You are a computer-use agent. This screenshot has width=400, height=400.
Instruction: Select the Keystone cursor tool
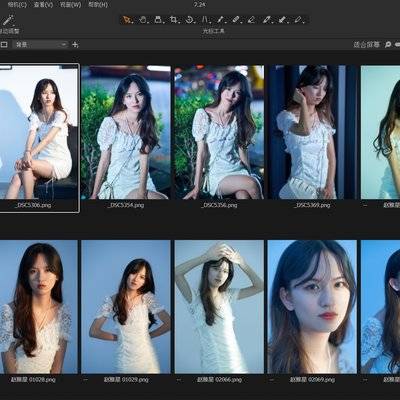click(x=205, y=20)
